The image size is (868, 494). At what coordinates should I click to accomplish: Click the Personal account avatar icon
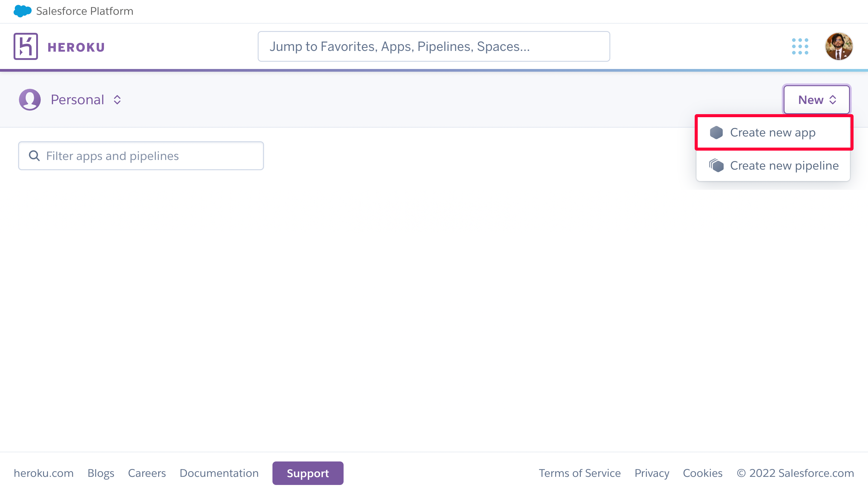pyautogui.click(x=30, y=100)
